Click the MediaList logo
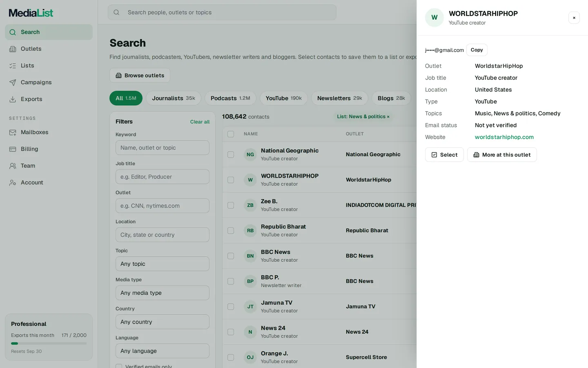Viewport: 588px width, 368px height. point(31,13)
